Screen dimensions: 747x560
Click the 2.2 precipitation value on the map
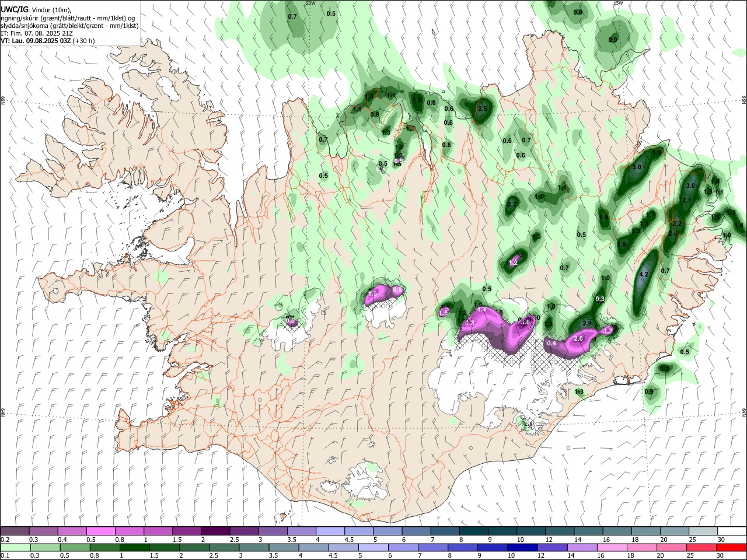coord(677,223)
